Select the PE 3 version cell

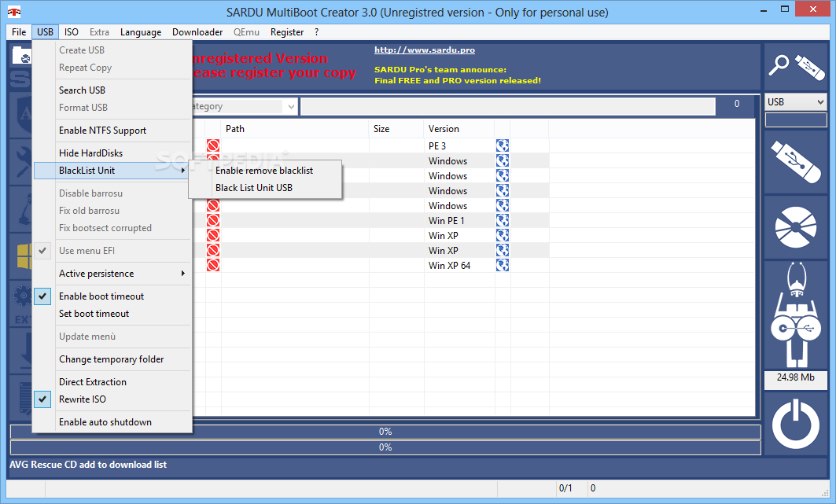click(459, 145)
